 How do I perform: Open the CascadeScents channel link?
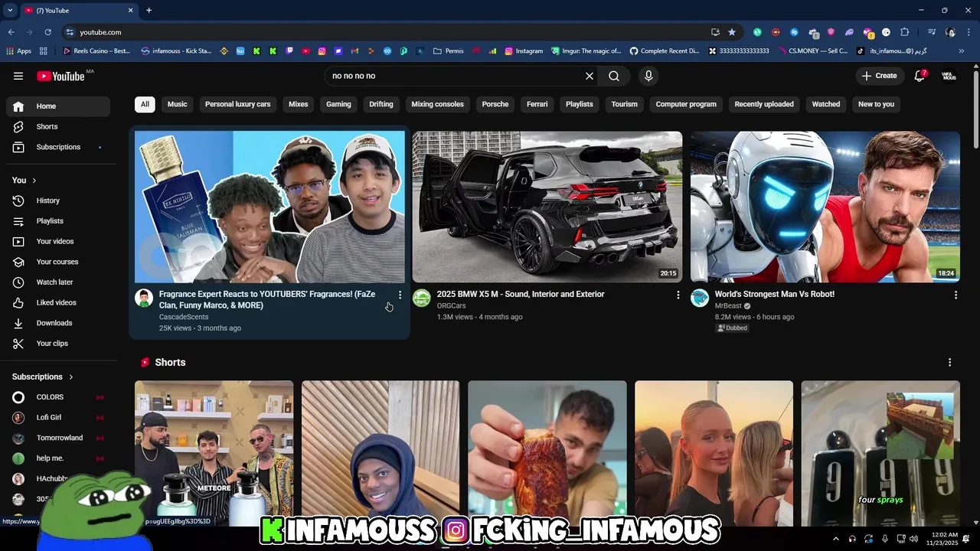[184, 317]
